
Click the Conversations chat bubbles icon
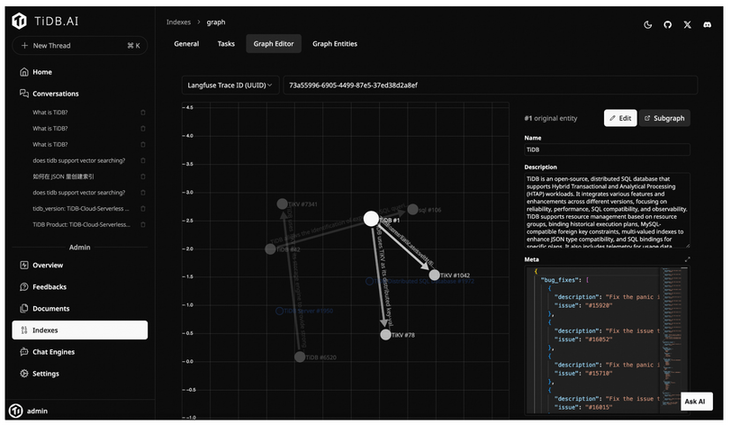pos(24,93)
